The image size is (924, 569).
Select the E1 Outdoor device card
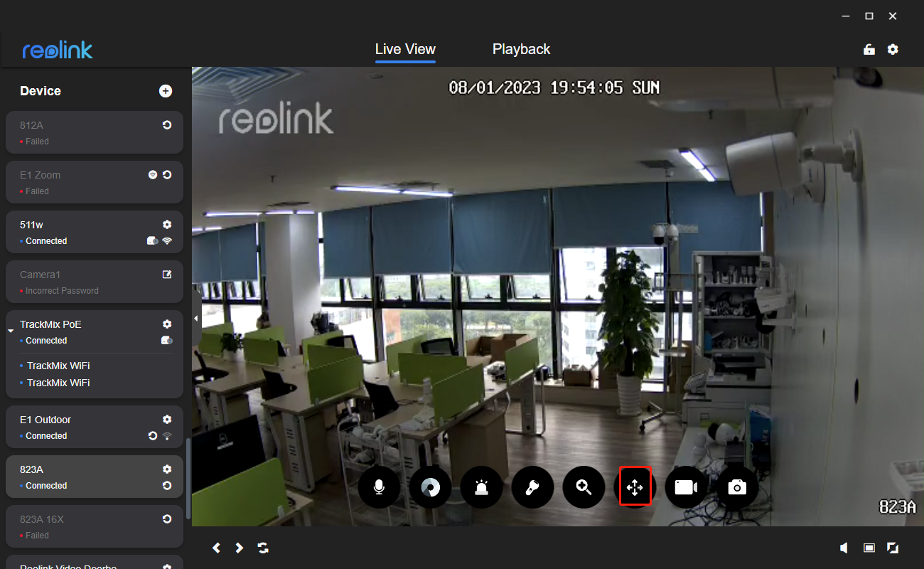point(95,427)
